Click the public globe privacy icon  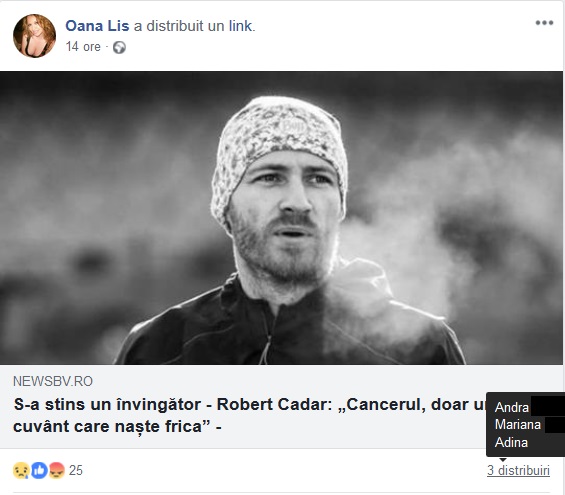coord(119,48)
